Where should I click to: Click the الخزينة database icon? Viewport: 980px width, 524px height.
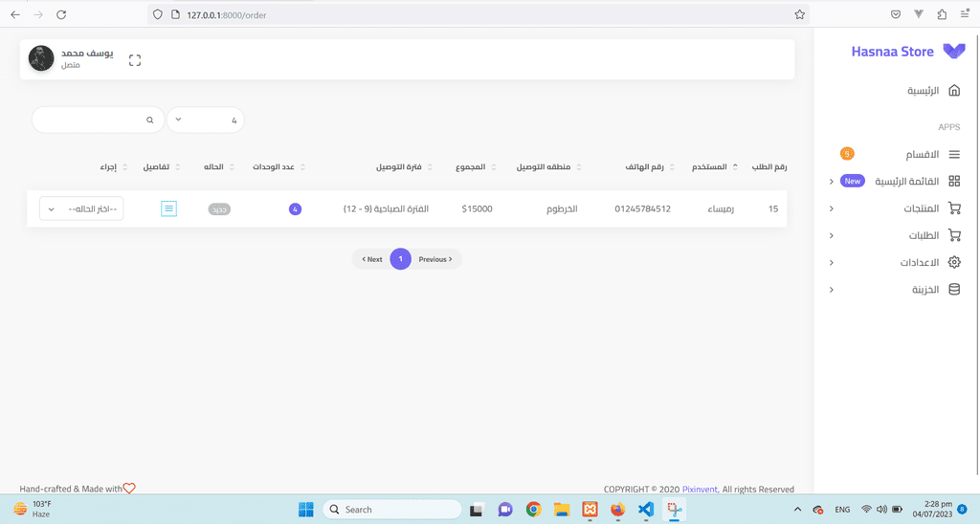click(x=954, y=289)
